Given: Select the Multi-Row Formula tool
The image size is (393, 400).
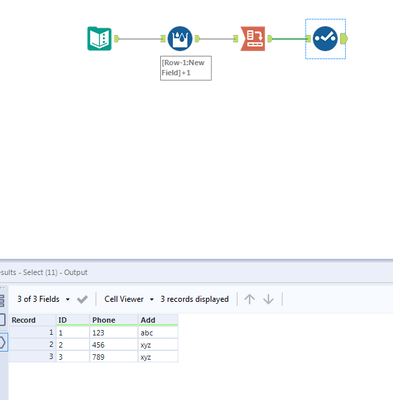Looking at the screenshot, I should (180, 39).
